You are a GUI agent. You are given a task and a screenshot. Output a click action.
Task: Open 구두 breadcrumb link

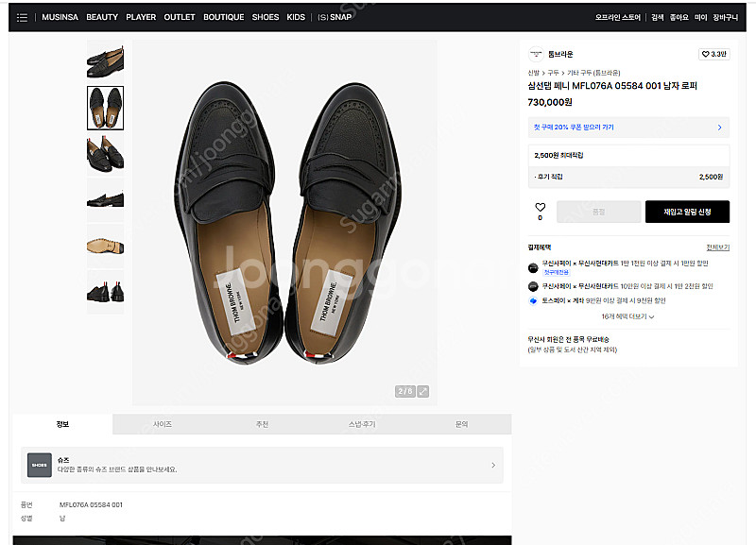(553, 73)
